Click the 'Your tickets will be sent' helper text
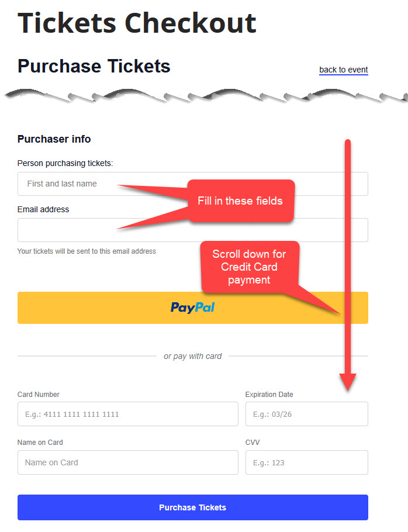408x532 pixels. pyautogui.click(x=87, y=251)
